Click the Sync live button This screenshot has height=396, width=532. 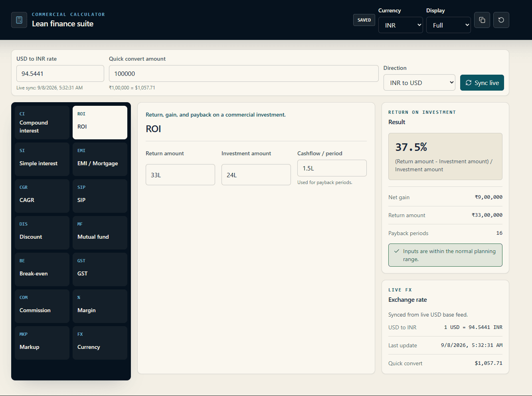(482, 83)
